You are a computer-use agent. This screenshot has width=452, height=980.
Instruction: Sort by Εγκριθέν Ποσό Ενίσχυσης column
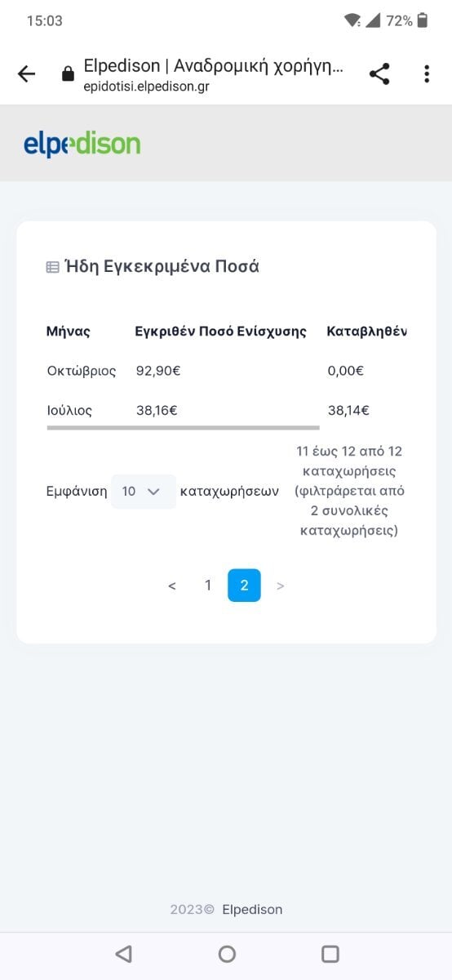[x=221, y=332]
